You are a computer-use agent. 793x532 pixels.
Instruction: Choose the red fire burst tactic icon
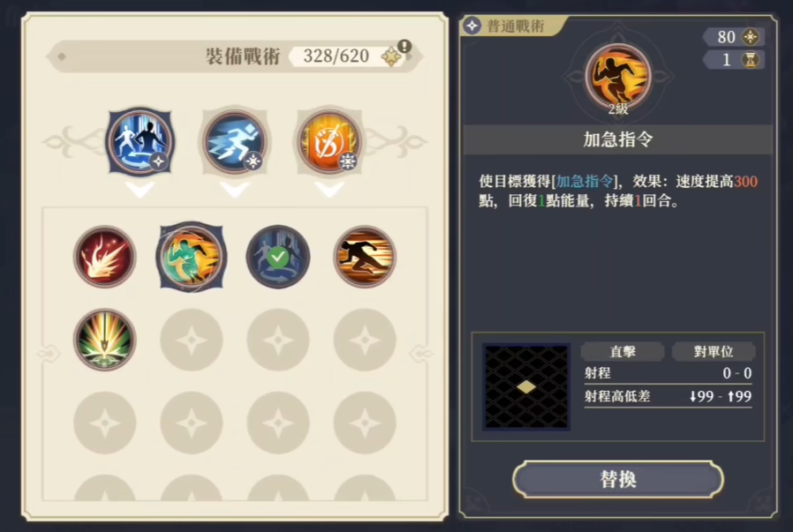tap(105, 257)
